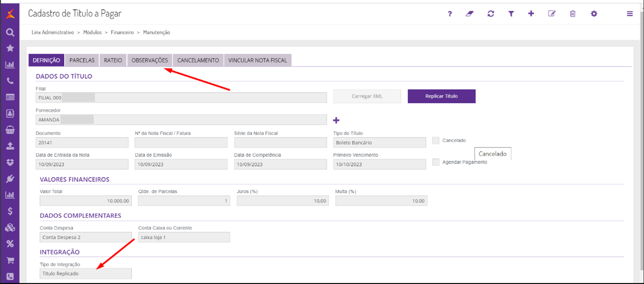Click the help question mark icon

click(x=450, y=14)
